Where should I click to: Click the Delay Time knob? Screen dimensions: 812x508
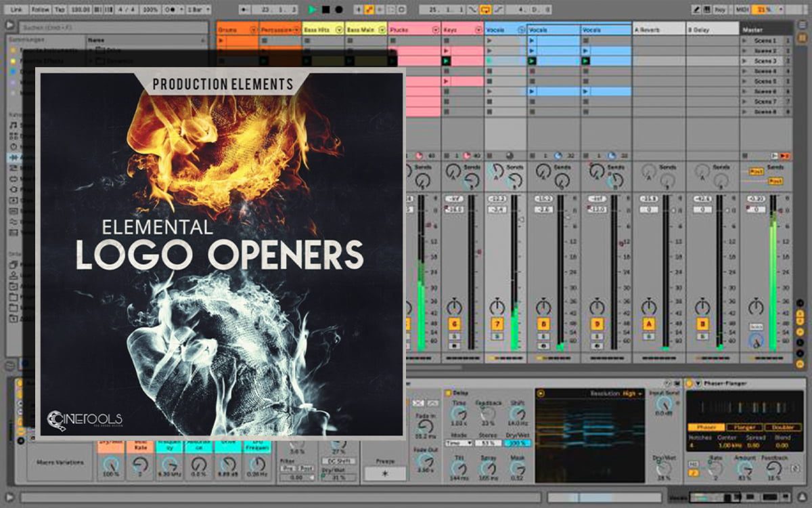[x=459, y=414]
